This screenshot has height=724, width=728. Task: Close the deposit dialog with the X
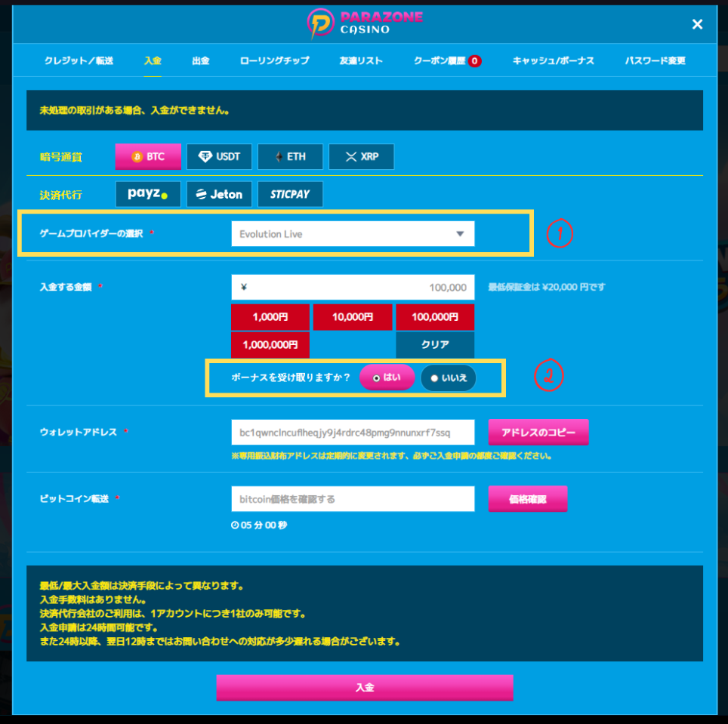(697, 24)
